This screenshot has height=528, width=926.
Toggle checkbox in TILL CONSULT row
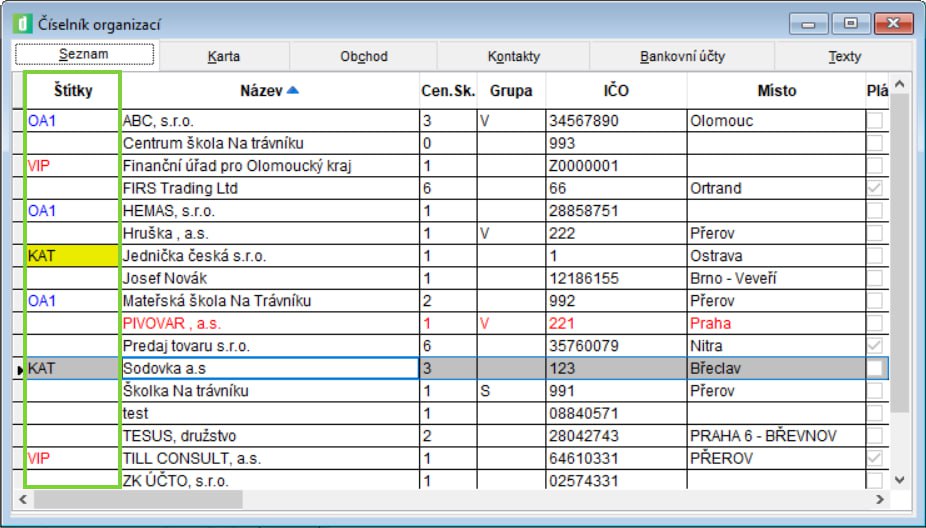pos(875,458)
